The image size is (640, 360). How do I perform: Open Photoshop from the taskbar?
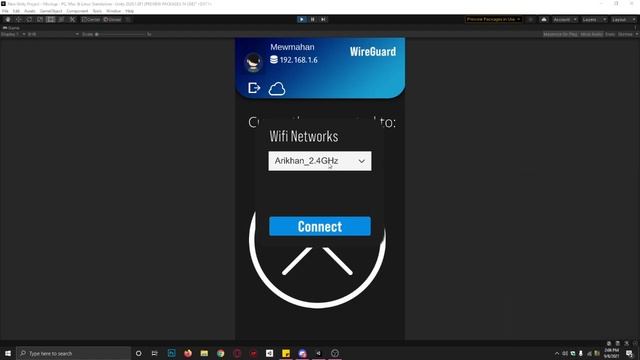[x=171, y=353]
